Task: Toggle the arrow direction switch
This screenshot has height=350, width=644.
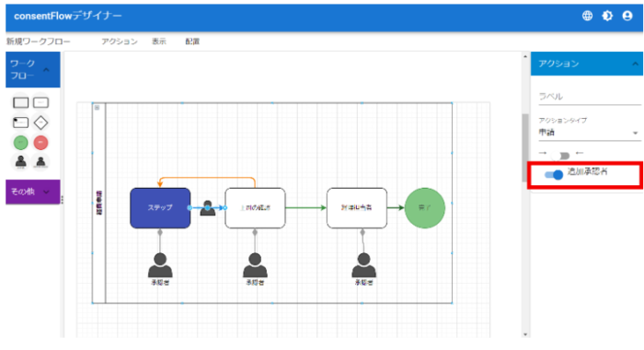Action: [x=561, y=156]
